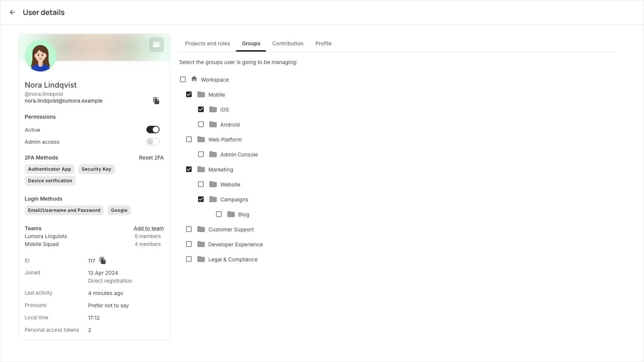Select the Groups tab
The image size is (644, 362).
[x=251, y=43]
